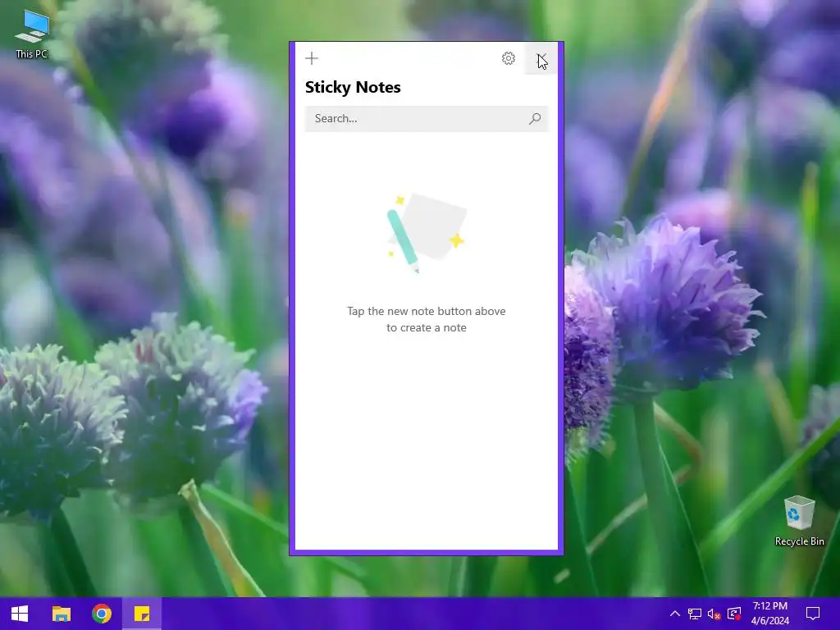Open the notification center icon

813,614
